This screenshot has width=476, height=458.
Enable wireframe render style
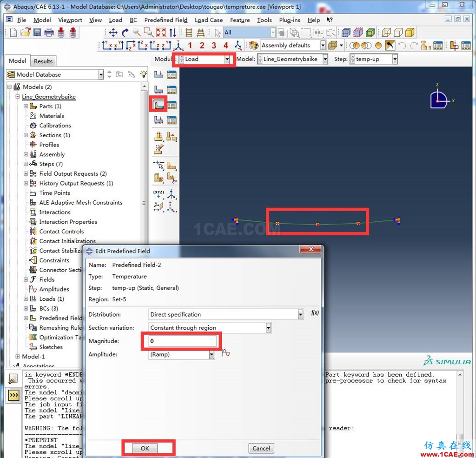[x=386, y=33]
